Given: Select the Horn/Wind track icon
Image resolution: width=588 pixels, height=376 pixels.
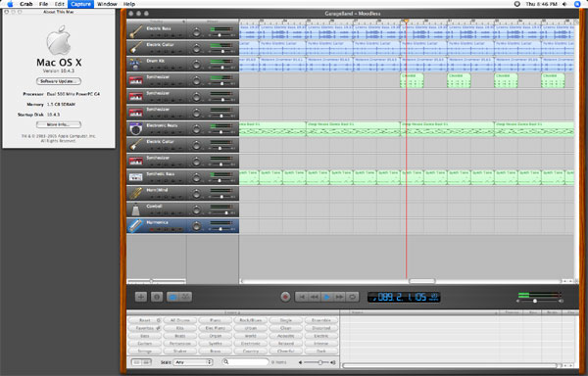Looking at the screenshot, I should coord(136,193).
